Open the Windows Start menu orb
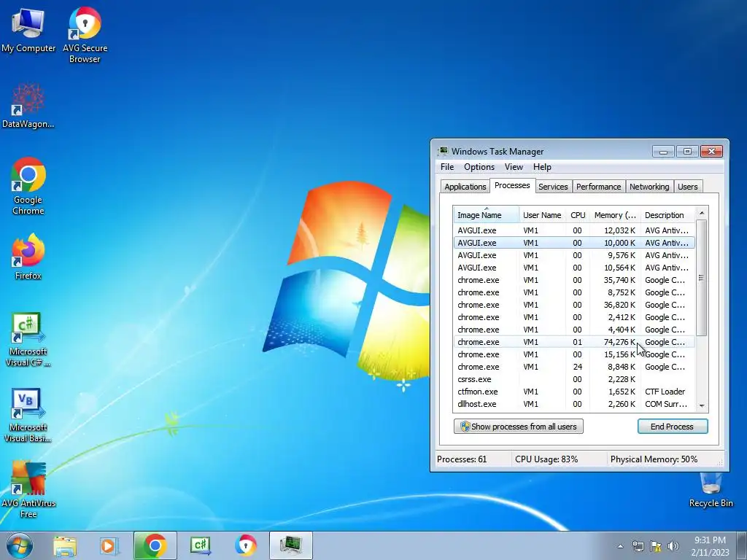This screenshot has width=747, height=560. click(x=20, y=545)
